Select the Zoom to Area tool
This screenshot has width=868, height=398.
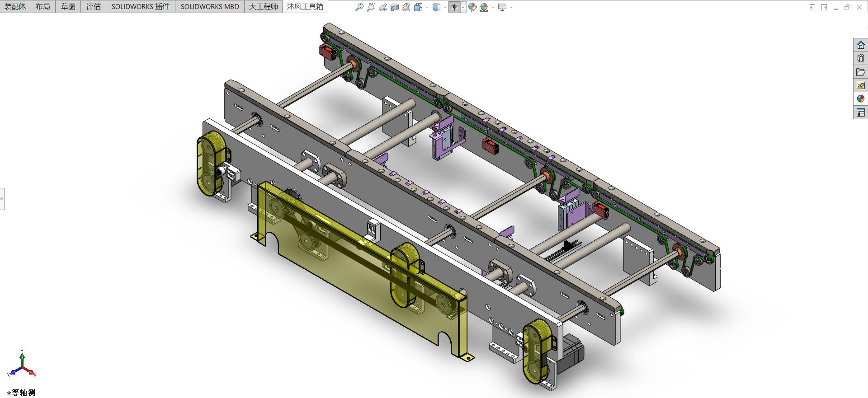point(371,7)
